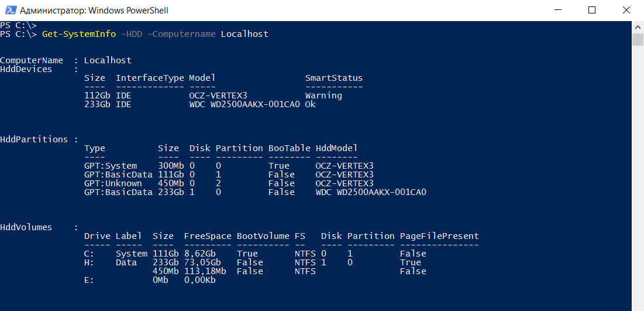Click the HddModel column header
644x311 pixels.
pos(336,148)
